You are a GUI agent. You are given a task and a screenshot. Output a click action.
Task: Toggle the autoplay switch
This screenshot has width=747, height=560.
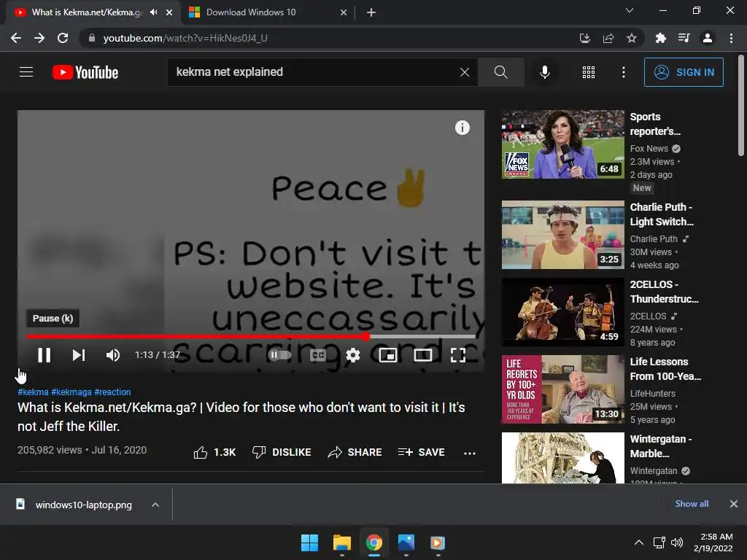point(279,355)
